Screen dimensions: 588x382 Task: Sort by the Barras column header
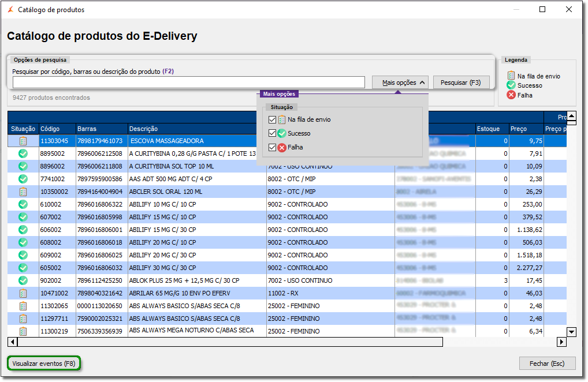102,129
